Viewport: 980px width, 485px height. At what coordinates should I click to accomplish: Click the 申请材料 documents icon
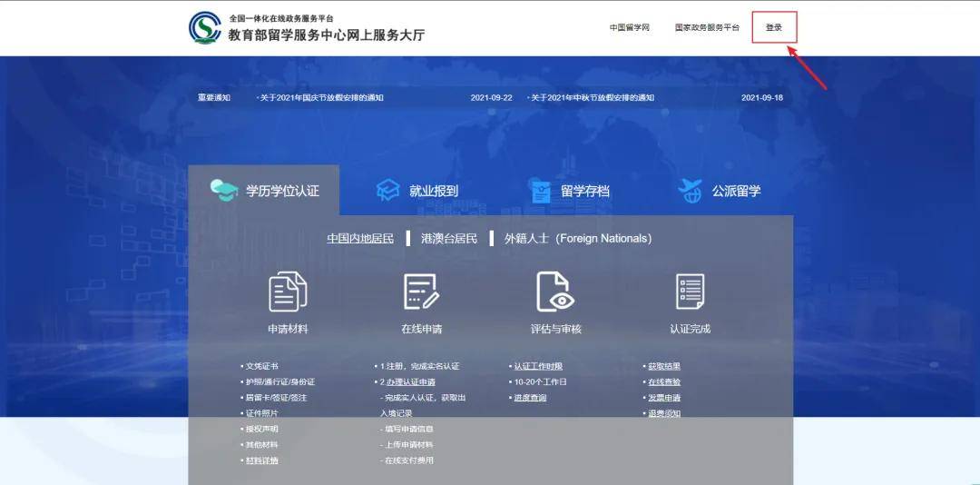click(x=289, y=292)
